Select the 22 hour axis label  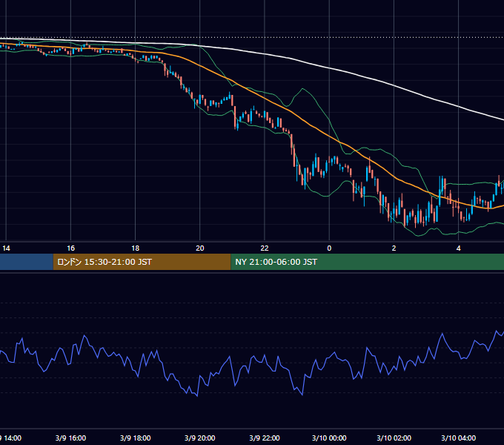pos(265,248)
